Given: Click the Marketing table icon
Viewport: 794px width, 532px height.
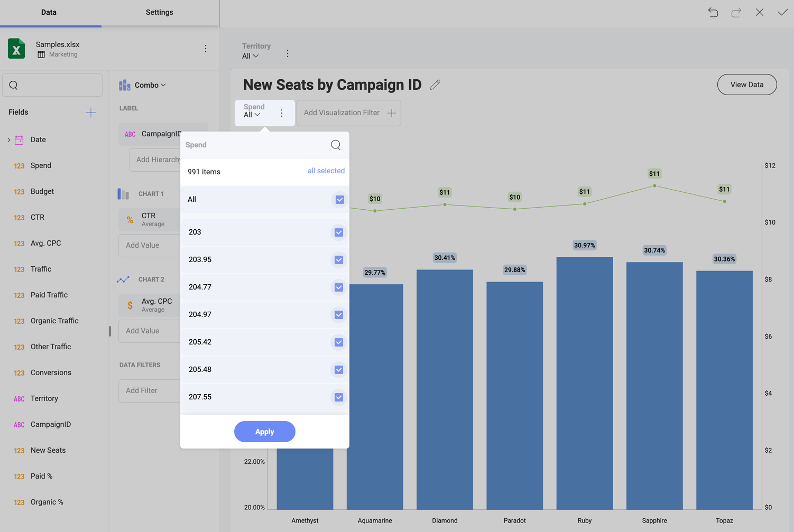Looking at the screenshot, I should pyautogui.click(x=41, y=54).
